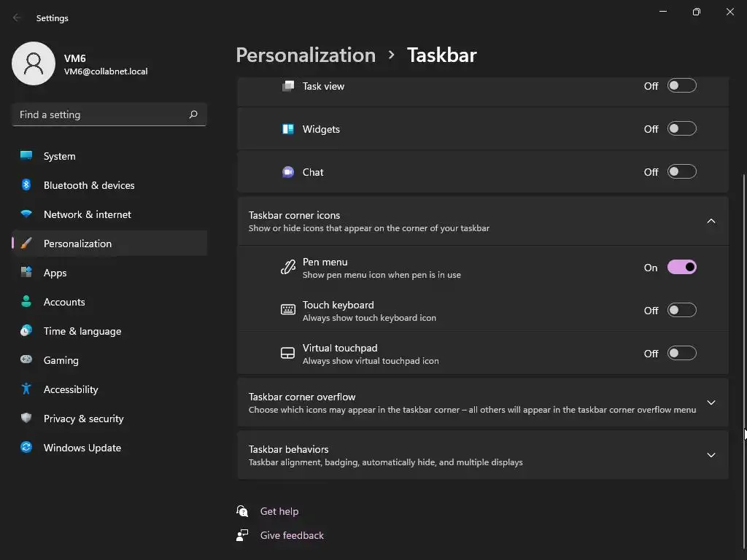This screenshot has height=560, width=747.
Task: Select Time & language in sidebar
Action: 82,331
